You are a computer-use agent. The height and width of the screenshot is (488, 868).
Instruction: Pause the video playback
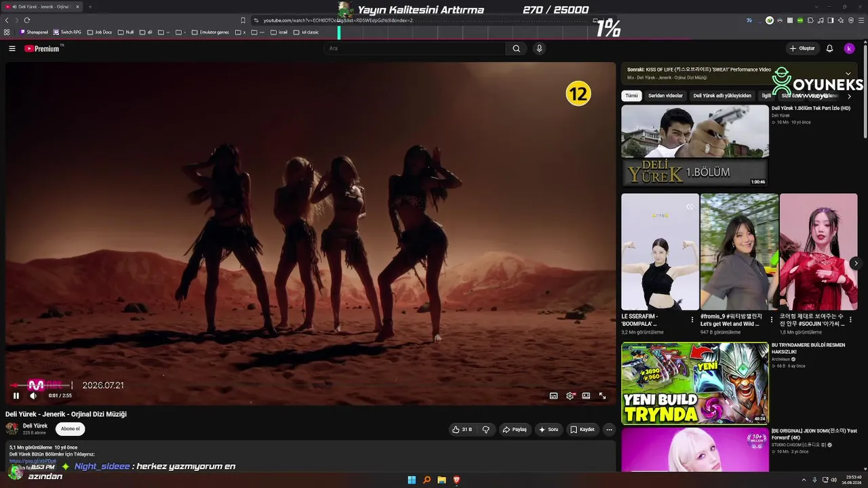(x=16, y=396)
